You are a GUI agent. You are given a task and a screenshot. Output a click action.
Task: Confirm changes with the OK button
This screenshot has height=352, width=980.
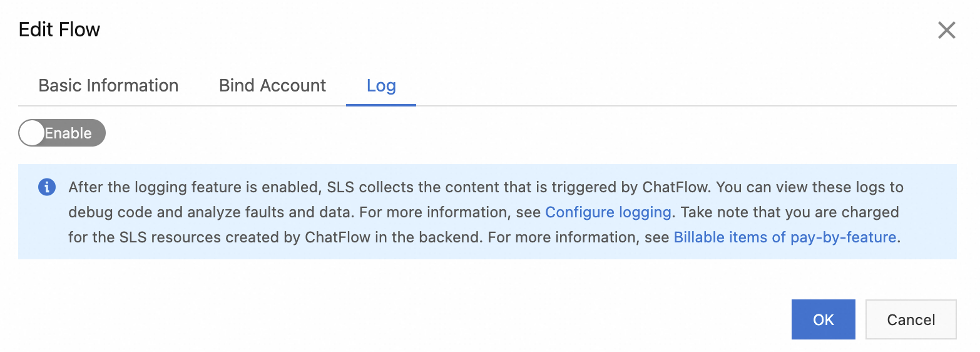(823, 319)
